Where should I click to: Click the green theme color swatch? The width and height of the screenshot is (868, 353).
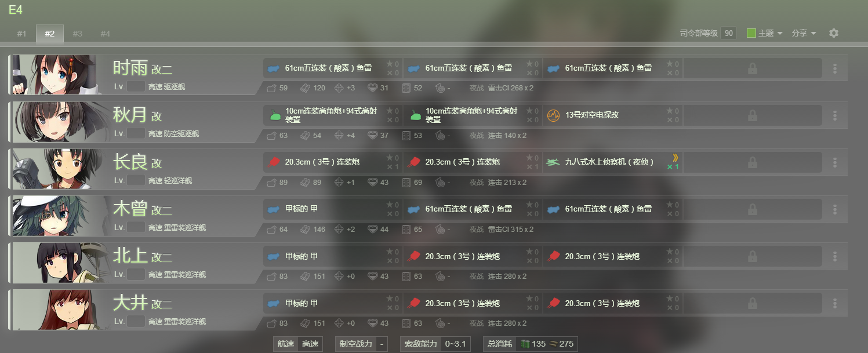click(751, 33)
